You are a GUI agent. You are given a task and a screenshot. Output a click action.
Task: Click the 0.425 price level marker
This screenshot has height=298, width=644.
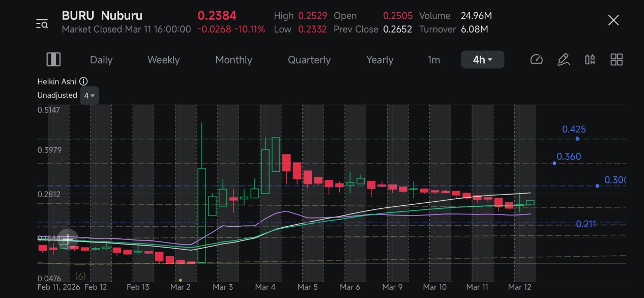577,139
